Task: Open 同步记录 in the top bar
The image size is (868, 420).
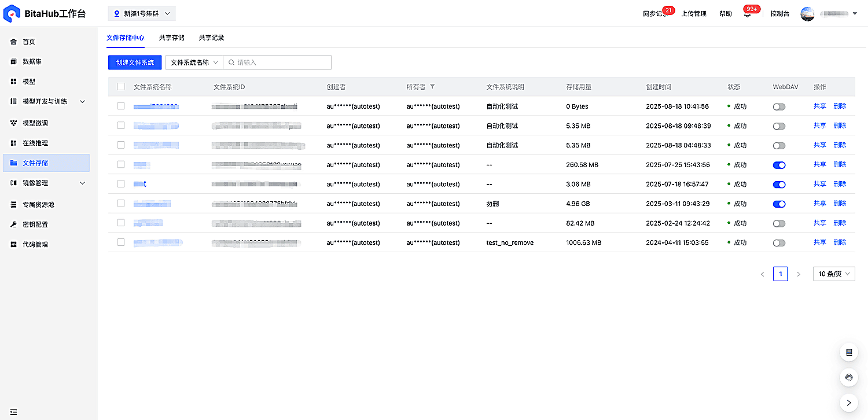Action: click(x=656, y=14)
